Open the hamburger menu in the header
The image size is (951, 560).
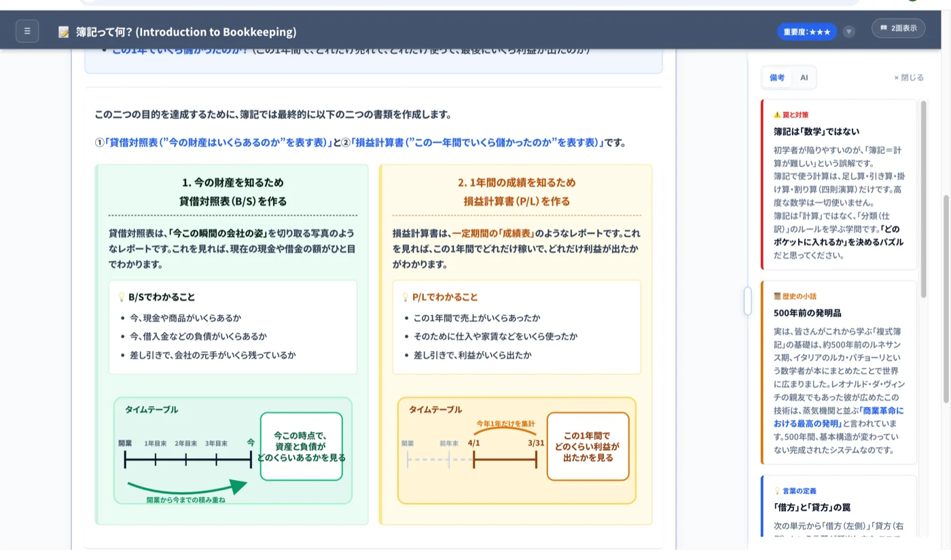(27, 31)
